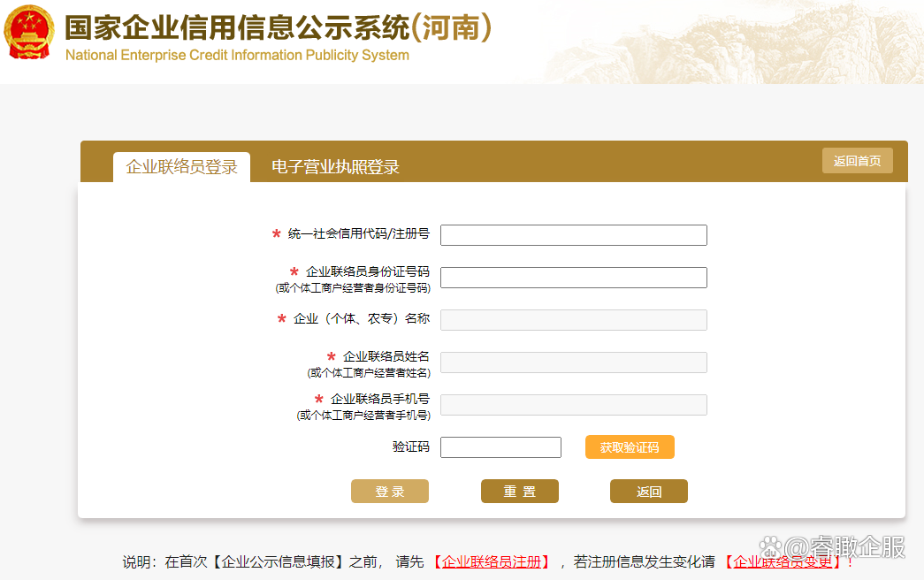Click the 重置 button
This screenshot has height=580, width=924.
(x=520, y=491)
